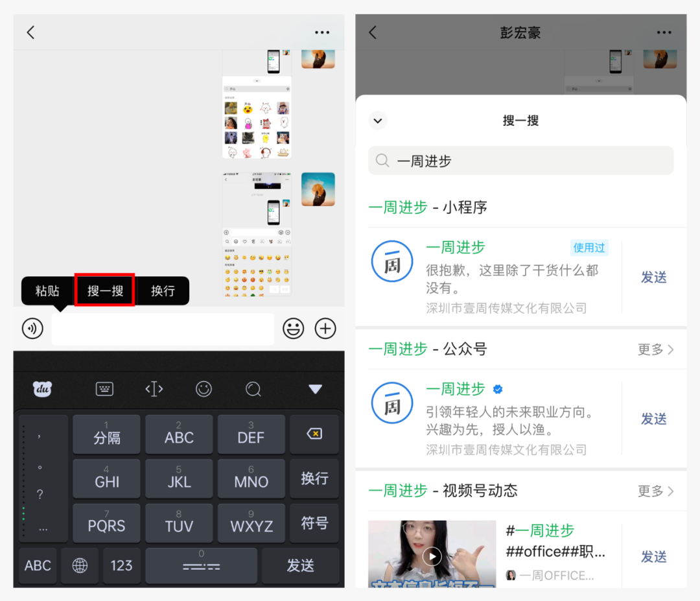
Task: Activate the cursor move tool
Action: 154,389
